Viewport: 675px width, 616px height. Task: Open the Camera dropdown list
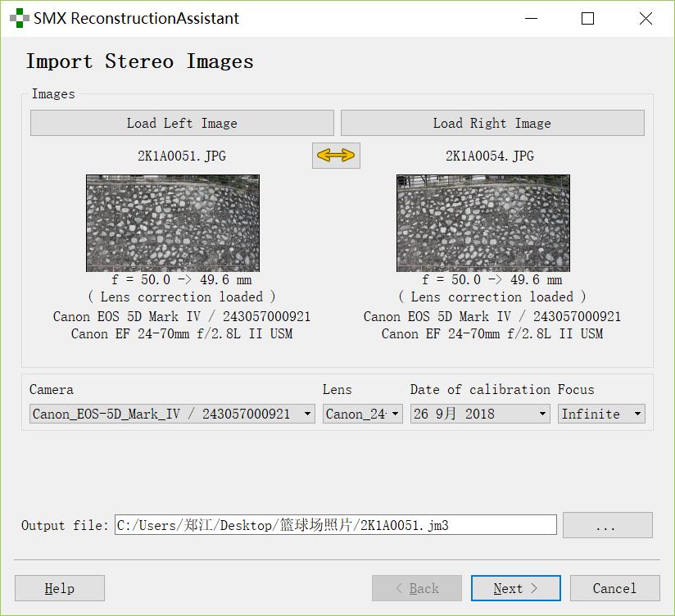click(172, 414)
